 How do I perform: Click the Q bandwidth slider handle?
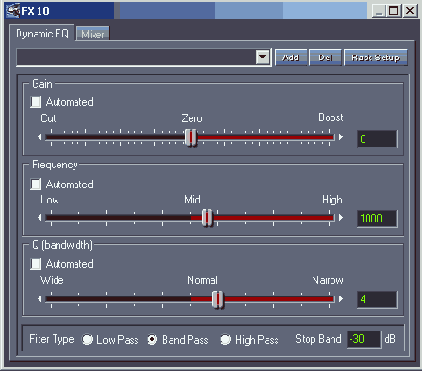point(218,299)
